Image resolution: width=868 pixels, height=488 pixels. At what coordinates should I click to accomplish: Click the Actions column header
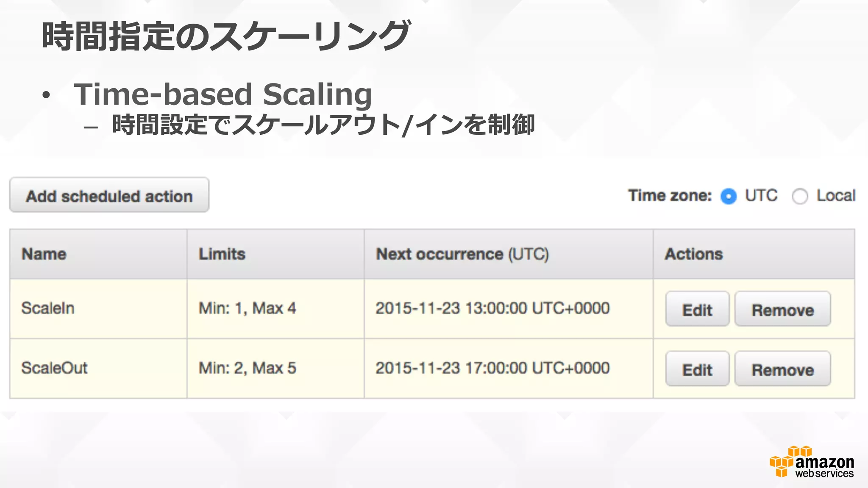tap(694, 254)
